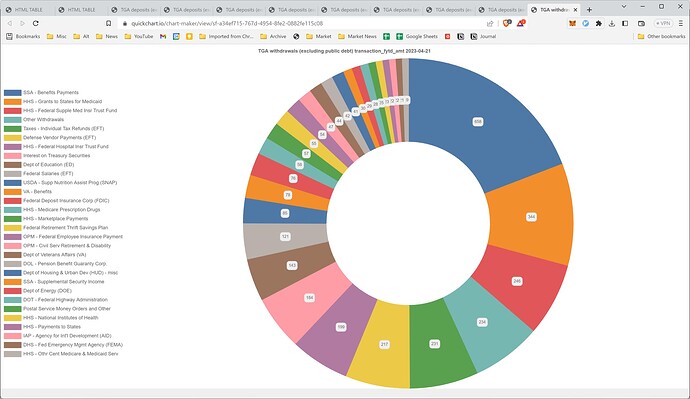Toggle VA - Benefits legend entry

(x=28, y=192)
